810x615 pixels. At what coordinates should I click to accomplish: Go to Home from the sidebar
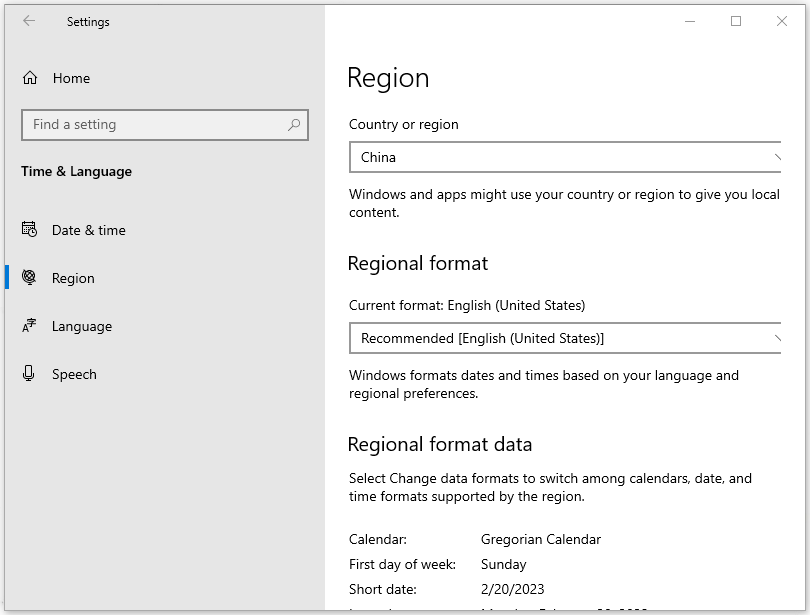click(165, 78)
